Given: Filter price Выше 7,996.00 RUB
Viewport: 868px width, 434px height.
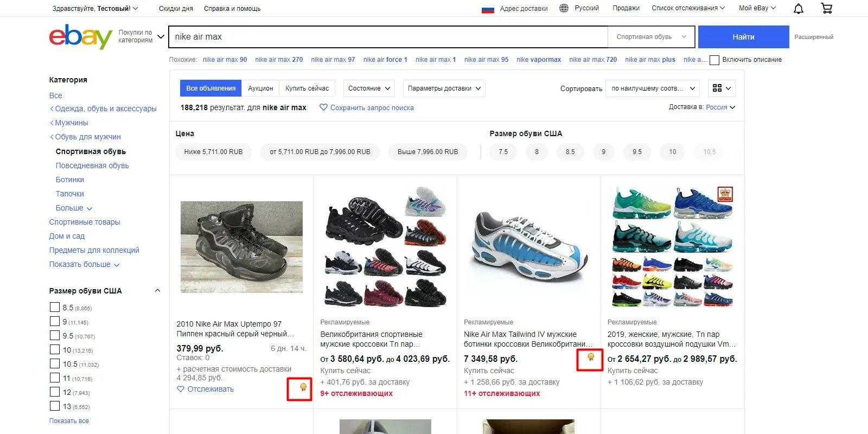Looking at the screenshot, I should click(x=427, y=152).
